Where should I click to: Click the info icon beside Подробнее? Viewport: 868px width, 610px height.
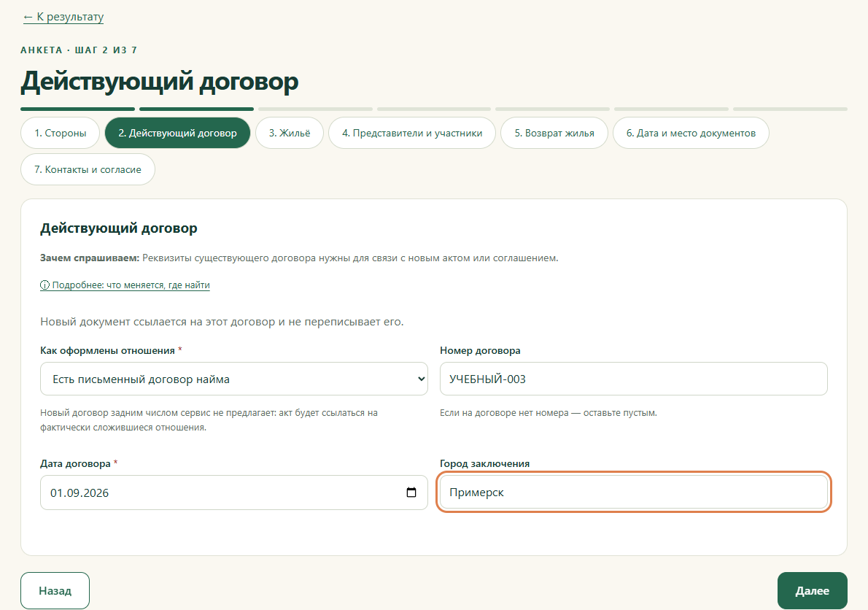pyautogui.click(x=44, y=285)
